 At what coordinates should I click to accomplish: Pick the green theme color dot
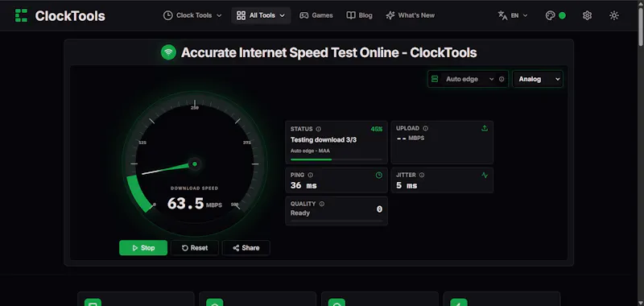[x=562, y=15]
